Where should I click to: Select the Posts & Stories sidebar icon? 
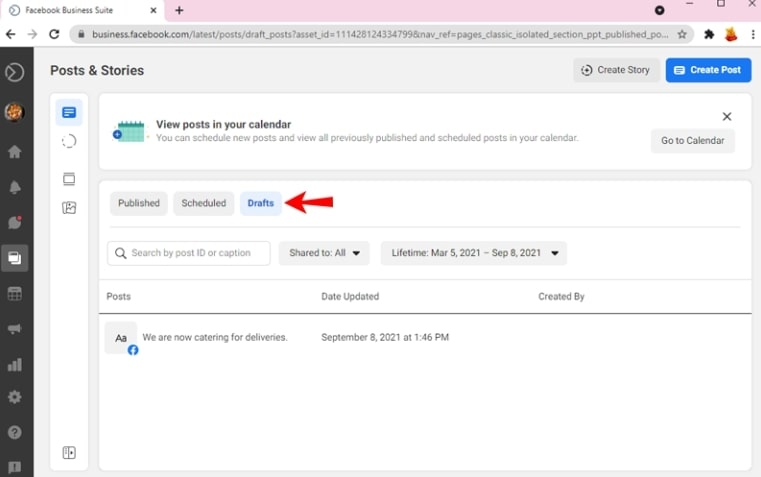click(x=15, y=258)
